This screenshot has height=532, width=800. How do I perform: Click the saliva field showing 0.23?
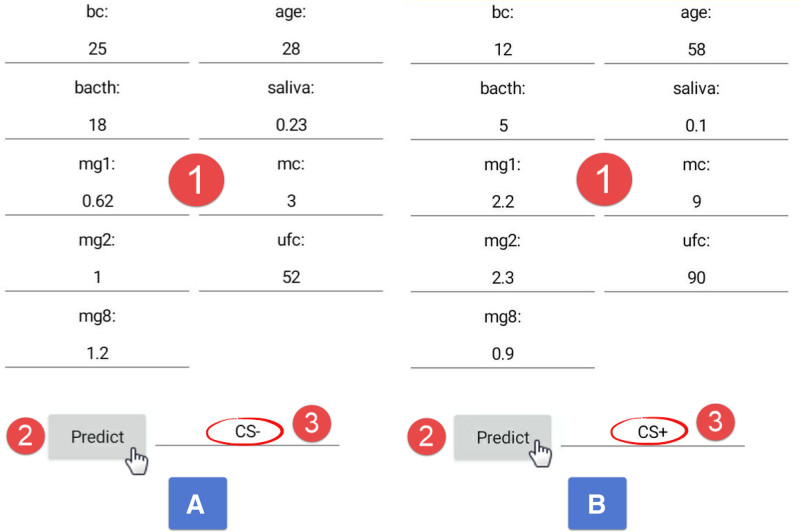click(x=291, y=125)
